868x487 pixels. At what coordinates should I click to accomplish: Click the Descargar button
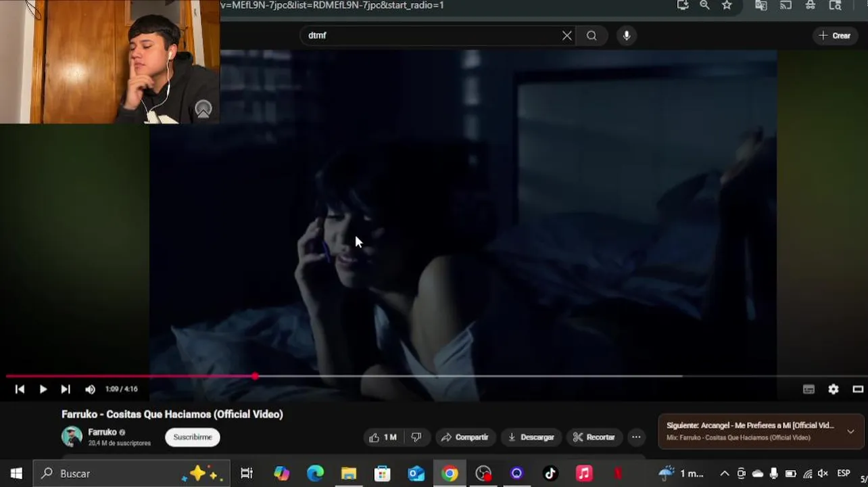click(x=531, y=438)
